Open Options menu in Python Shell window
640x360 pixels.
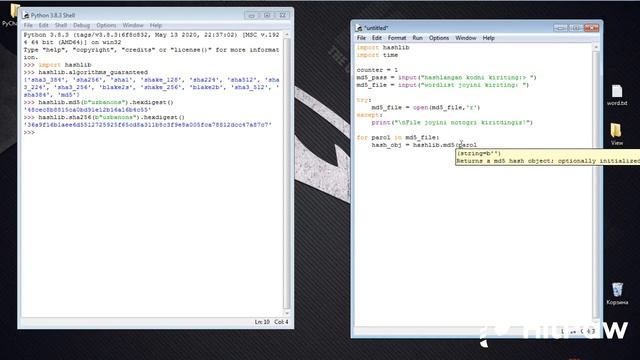pos(106,25)
